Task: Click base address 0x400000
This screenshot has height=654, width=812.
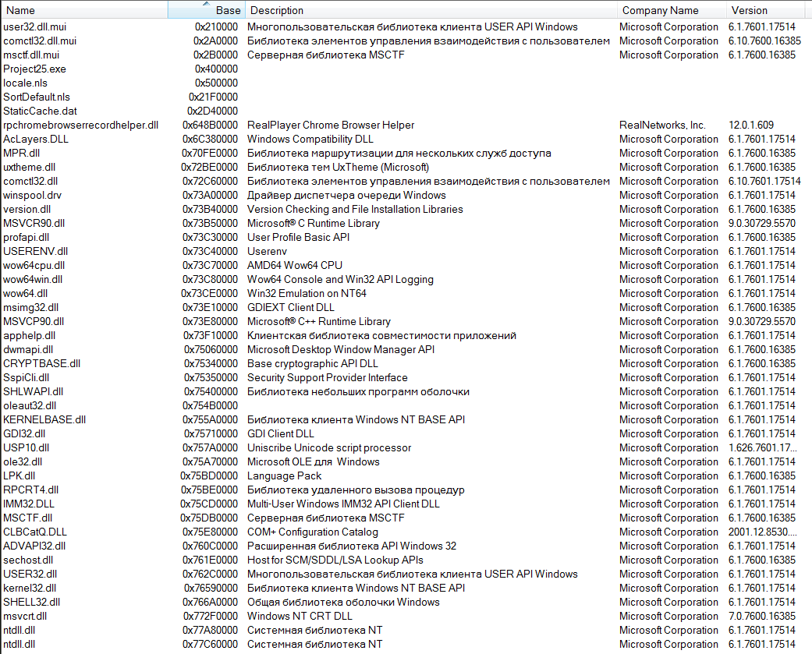Action: (x=216, y=69)
